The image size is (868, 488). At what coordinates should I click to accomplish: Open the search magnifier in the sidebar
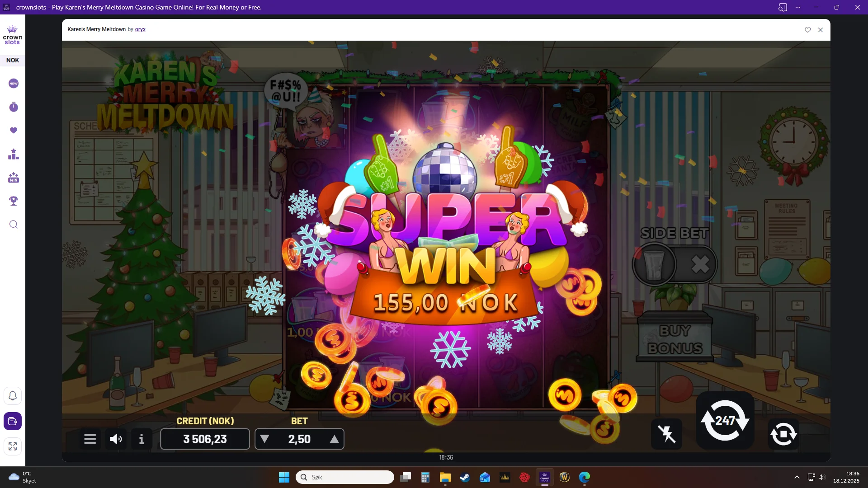[14, 225]
